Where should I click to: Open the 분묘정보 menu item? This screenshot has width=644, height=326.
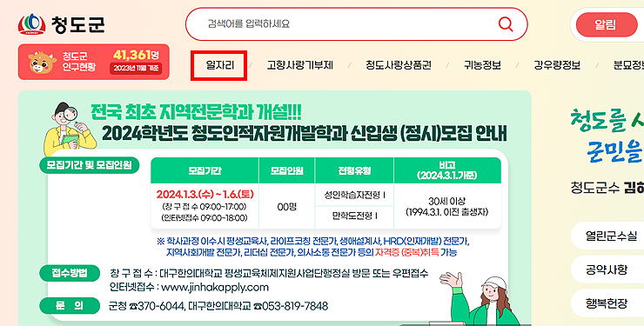click(628, 65)
